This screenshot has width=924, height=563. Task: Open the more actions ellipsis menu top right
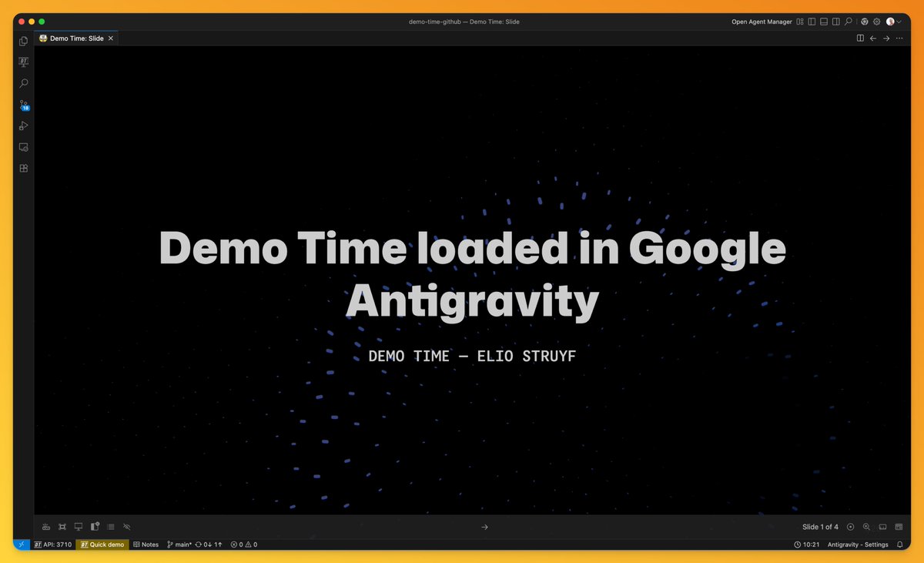pos(899,38)
